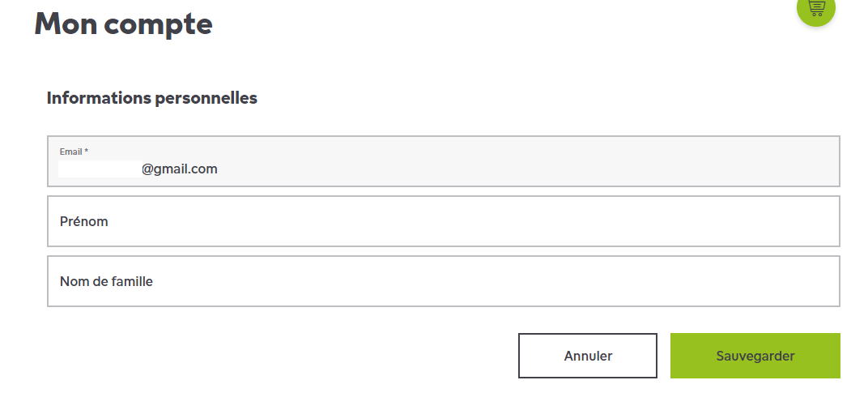
Task: Click the green Sauvegarder button
Action: (x=755, y=356)
